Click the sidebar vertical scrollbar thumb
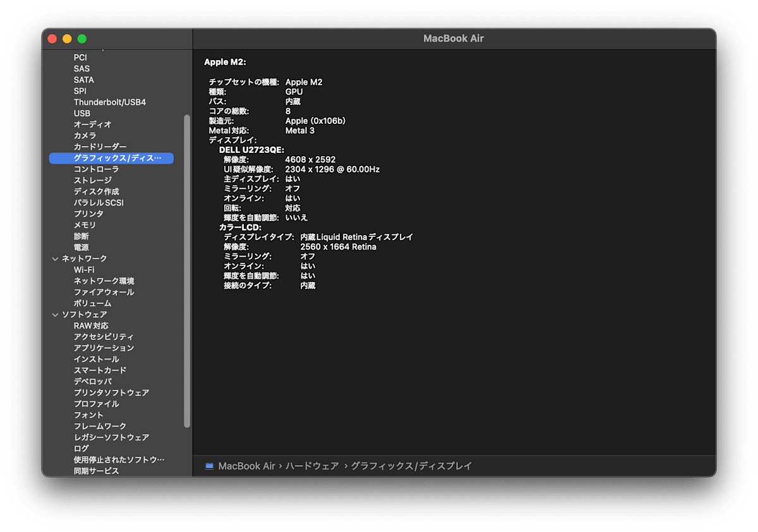Viewport: 758px width, 532px height. [187, 272]
